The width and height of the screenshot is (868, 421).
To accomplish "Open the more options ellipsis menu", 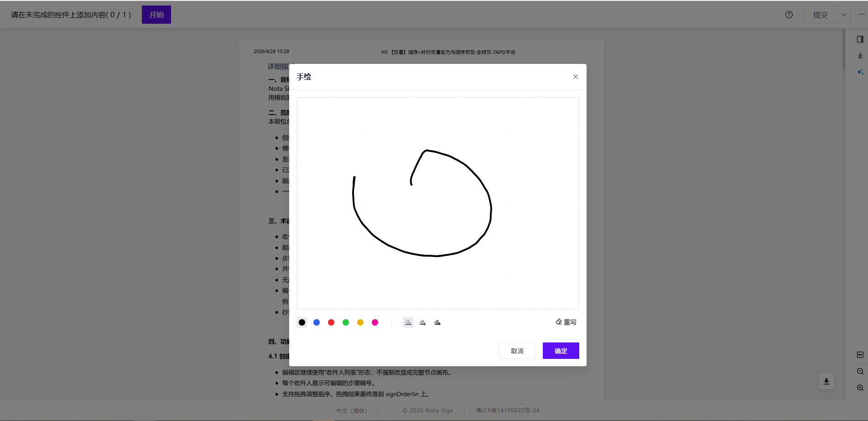I will 862,14.
